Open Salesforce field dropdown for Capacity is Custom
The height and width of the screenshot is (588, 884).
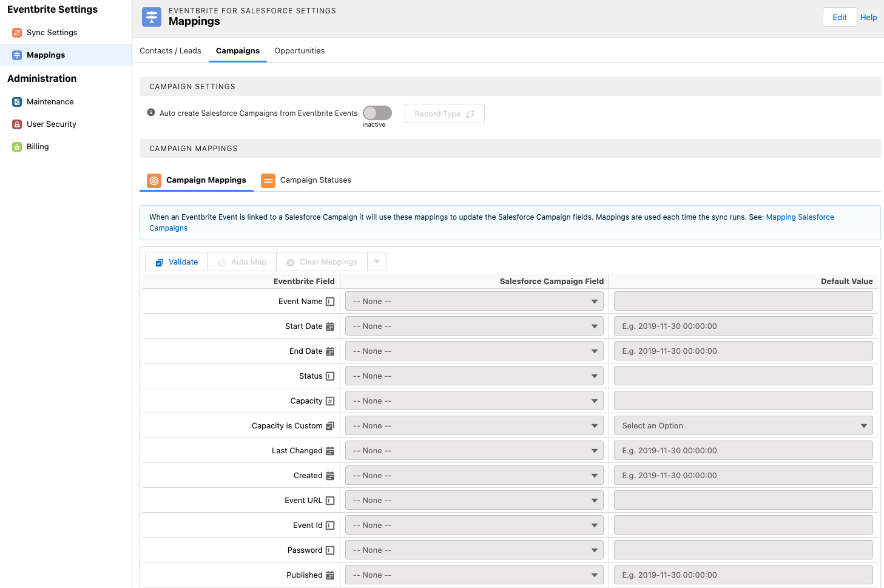tap(474, 426)
